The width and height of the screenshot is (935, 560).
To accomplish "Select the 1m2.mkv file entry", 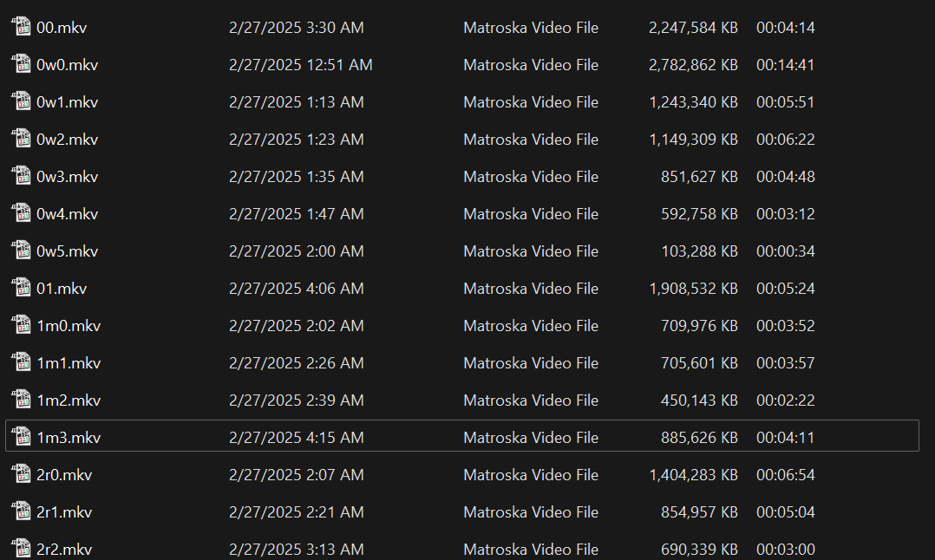I will tap(69, 400).
